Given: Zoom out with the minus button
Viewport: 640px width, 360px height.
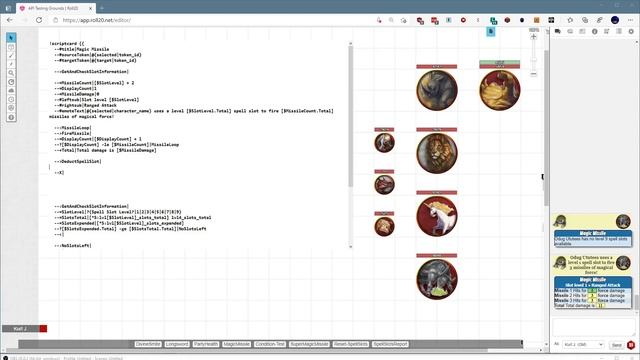Looking at the screenshot, I should pyautogui.click(x=533, y=74).
